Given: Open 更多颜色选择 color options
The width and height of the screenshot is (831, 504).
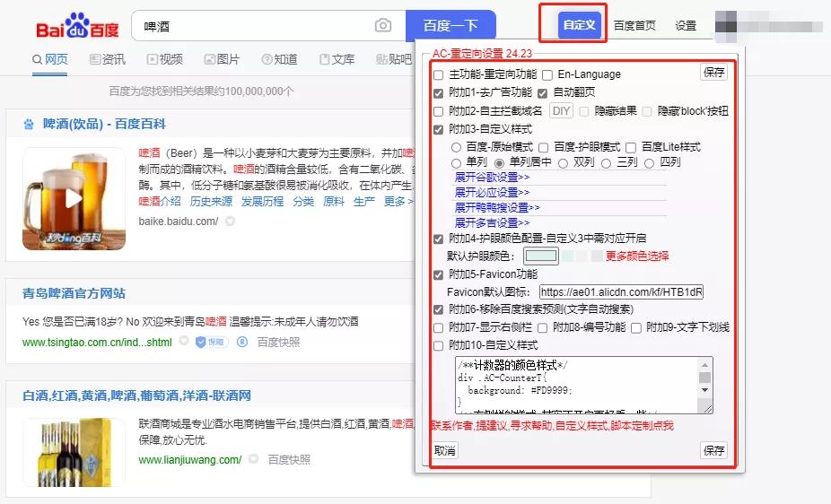Looking at the screenshot, I should (637, 256).
